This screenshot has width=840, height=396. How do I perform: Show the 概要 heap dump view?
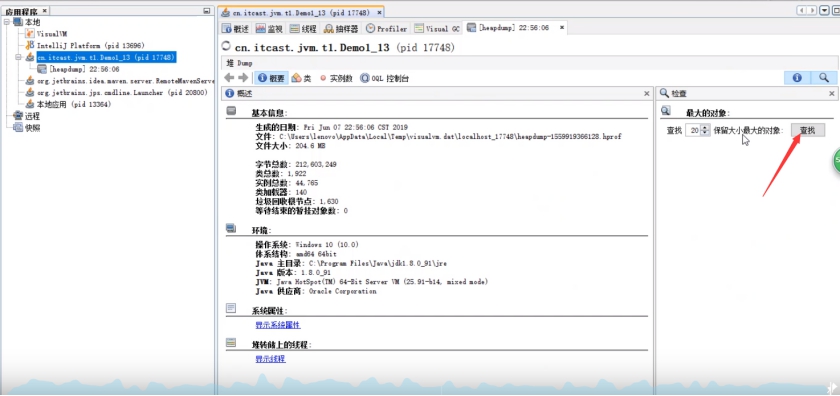pyautogui.click(x=272, y=78)
